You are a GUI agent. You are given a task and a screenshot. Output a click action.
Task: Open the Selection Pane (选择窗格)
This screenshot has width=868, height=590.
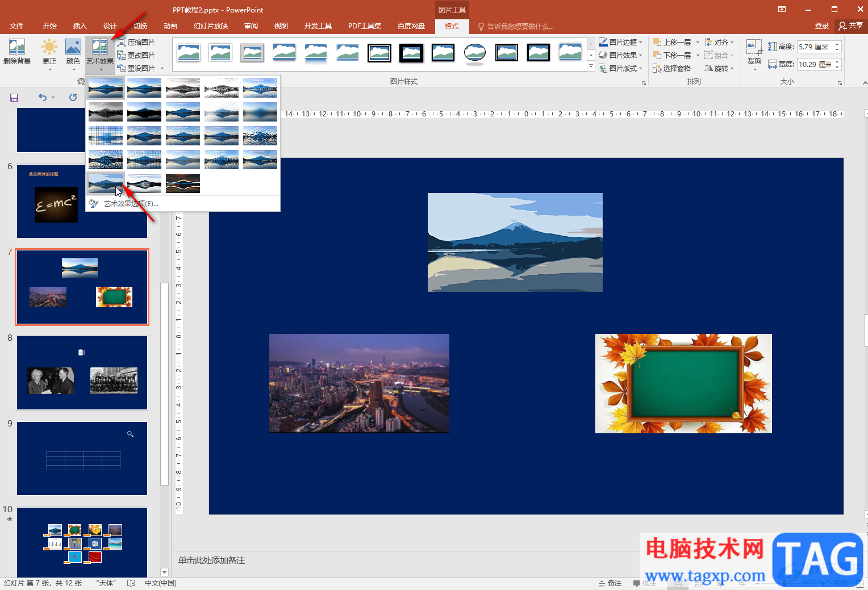coord(672,69)
